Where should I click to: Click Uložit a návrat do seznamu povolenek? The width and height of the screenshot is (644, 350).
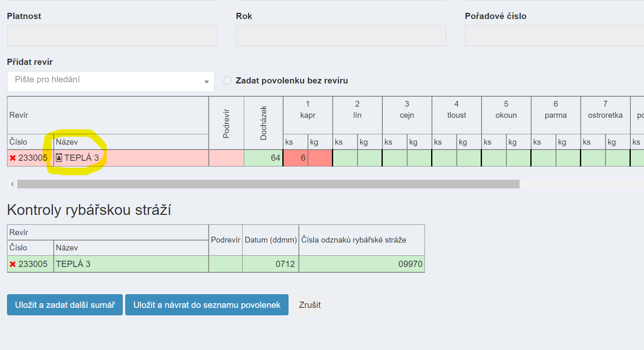[207, 305]
